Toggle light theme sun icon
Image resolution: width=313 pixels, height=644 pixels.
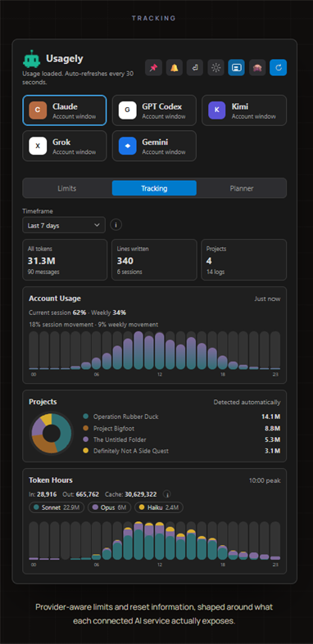(x=216, y=68)
